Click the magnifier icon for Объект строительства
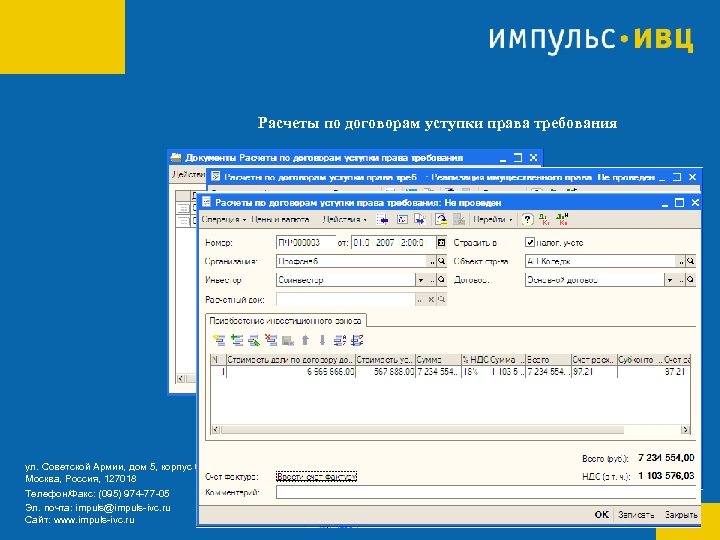This screenshot has height=540, width=720. point(690,261)
